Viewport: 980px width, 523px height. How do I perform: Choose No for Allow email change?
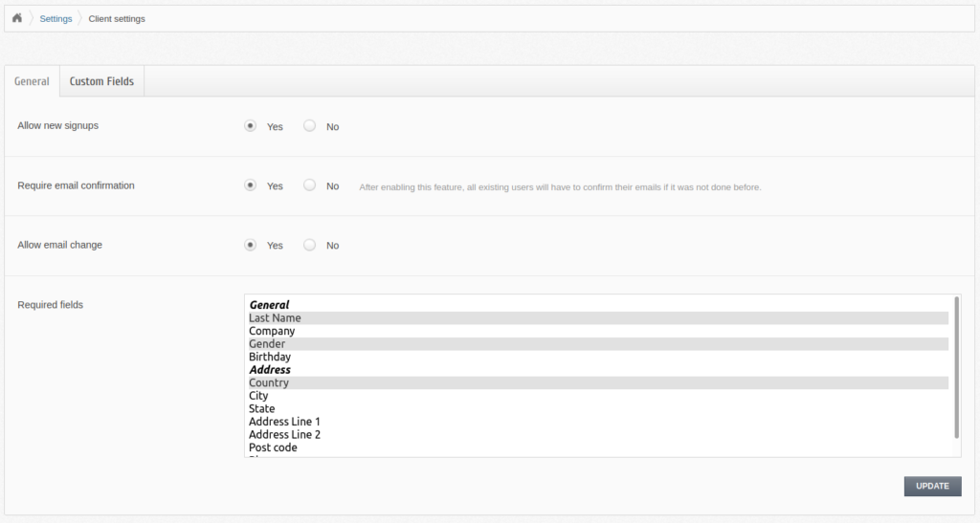coord(309,245)
